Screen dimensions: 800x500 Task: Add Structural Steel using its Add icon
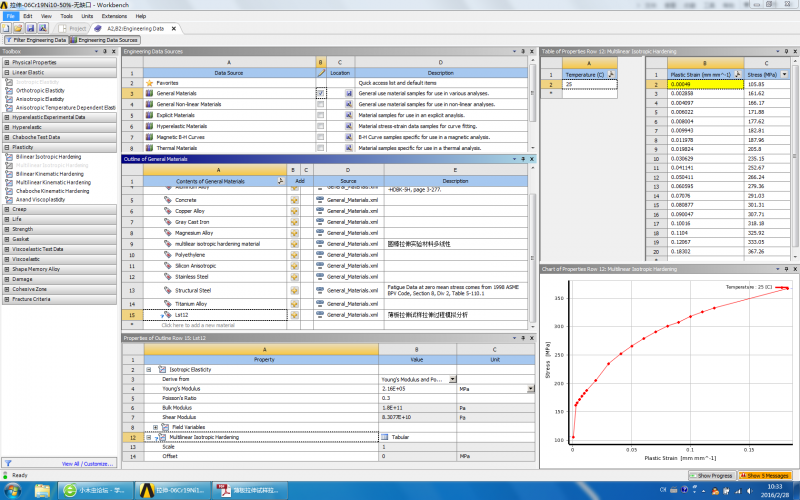(294, 290)
